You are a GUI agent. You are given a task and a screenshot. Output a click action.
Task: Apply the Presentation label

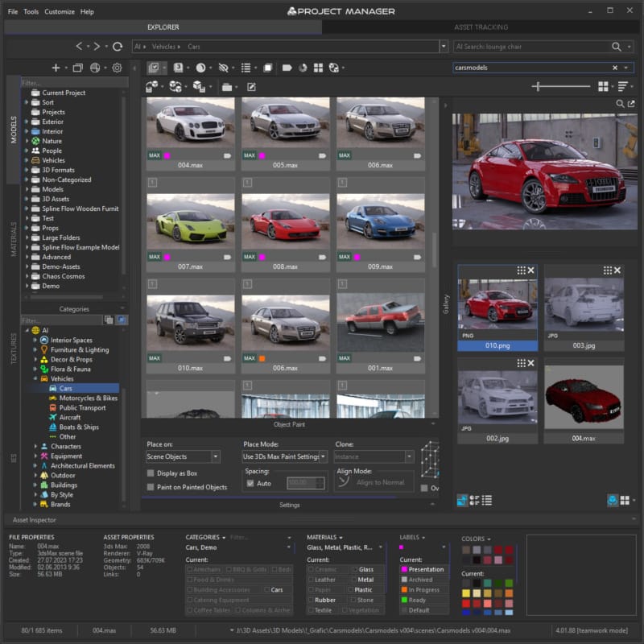(x=423, y=569)
